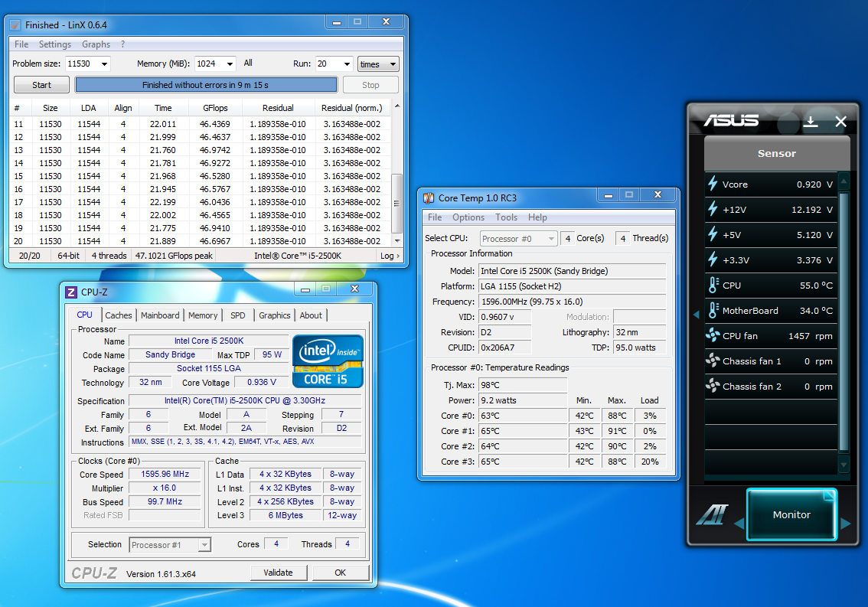Click the scroll up arrow in LinX results
Screen dimensions: 868x607
pyautogui.click(x=397, y=106)
